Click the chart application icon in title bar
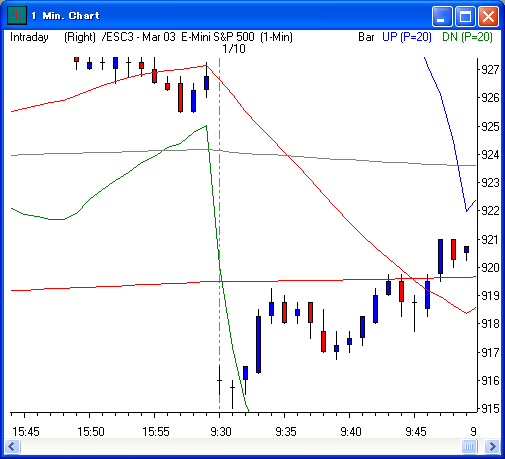Image resolution: width=505 pixels, height=459 pixels. [16, 15]
